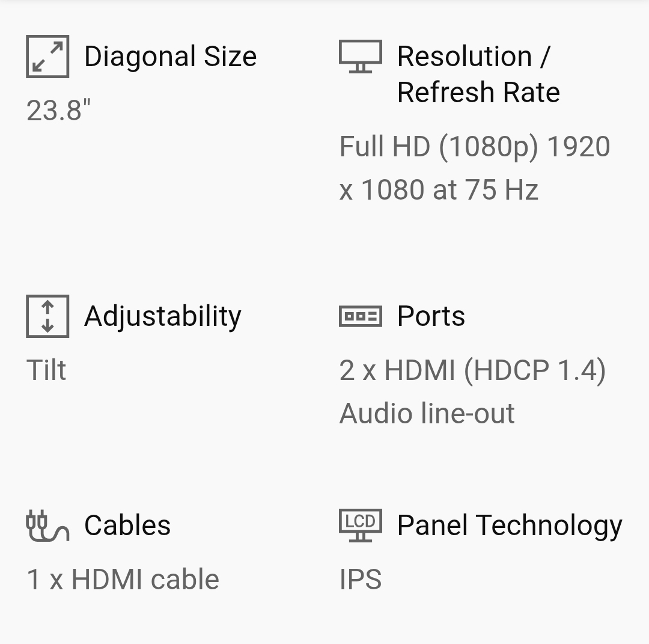The image size is (649, 644).
Task: Click the LCD Panel Technology icon
Action: [x=361, y=526]
